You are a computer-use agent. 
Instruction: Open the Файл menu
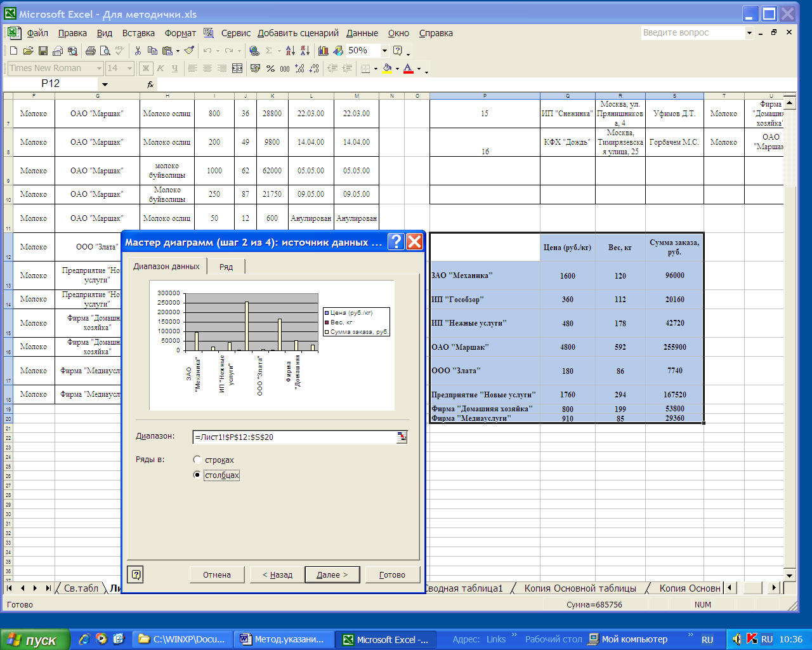click(37, 33)
